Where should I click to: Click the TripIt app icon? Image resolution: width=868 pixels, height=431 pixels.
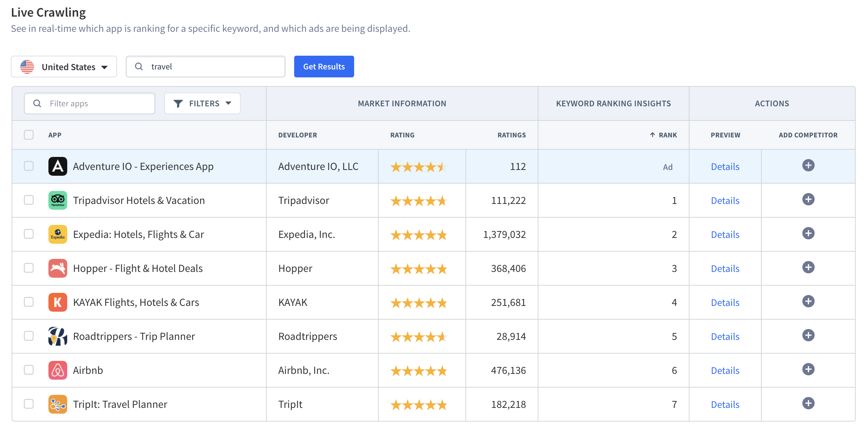coord(58,404)
